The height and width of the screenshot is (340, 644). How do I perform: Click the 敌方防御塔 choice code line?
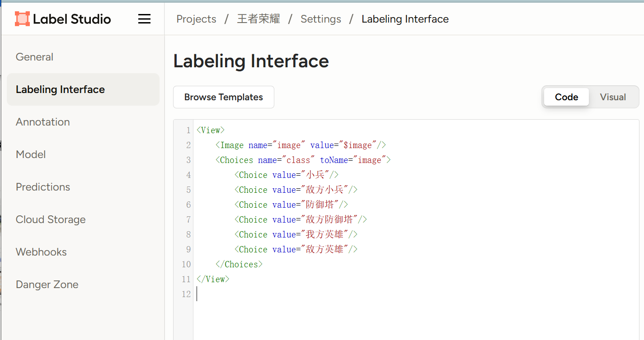[300, 220]
